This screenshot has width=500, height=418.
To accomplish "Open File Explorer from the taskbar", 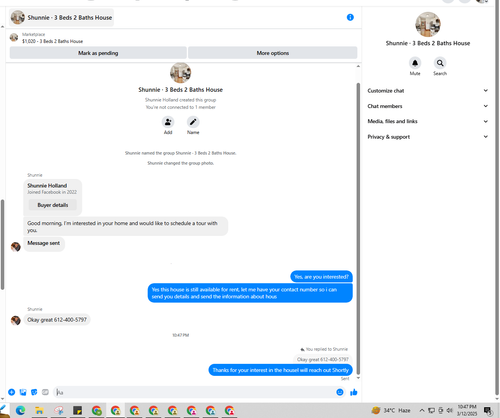I will pyautogui.click(x=39, y=410).
